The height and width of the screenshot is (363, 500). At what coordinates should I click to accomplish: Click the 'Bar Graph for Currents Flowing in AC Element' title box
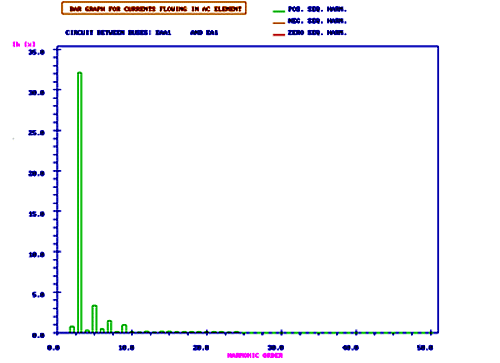154,8
